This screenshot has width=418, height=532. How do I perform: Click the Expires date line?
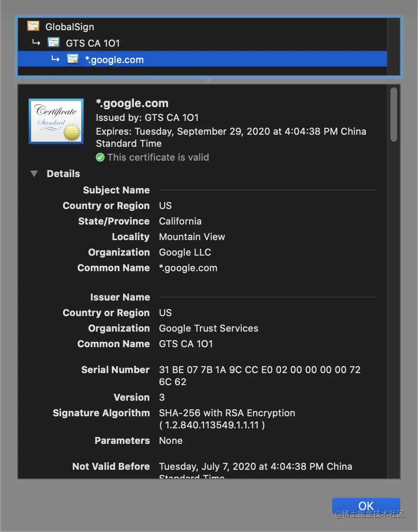coord(231,137)
